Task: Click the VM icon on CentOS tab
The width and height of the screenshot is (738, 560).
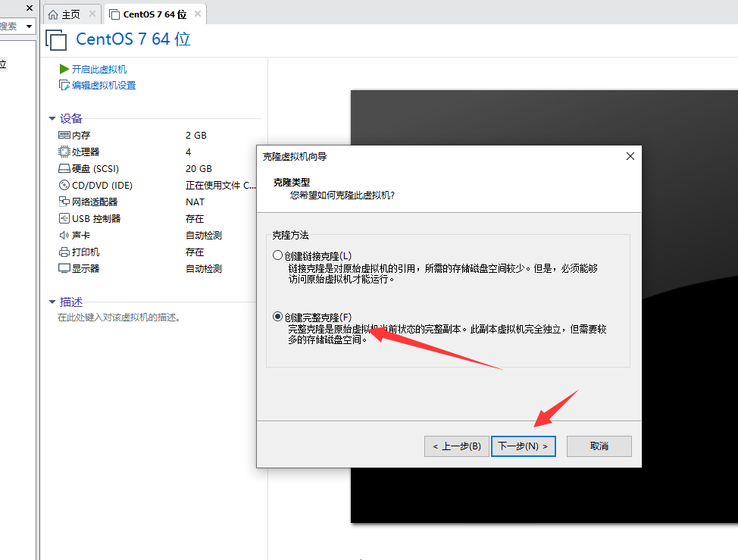Action: click(114, 14)
